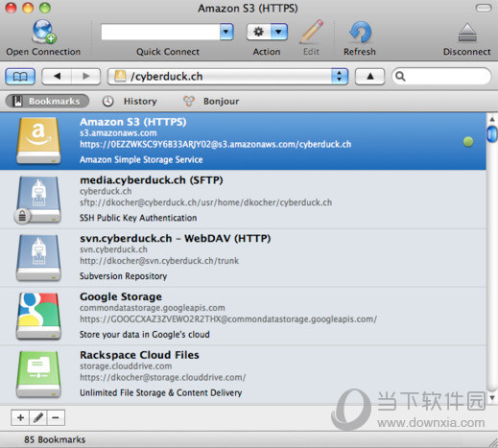The width and height of the screenshot is (498, 448).
Task: Click Unlimited File Storage & Content Delivery note
Action: pyautogui.click(x=161, y=392)
